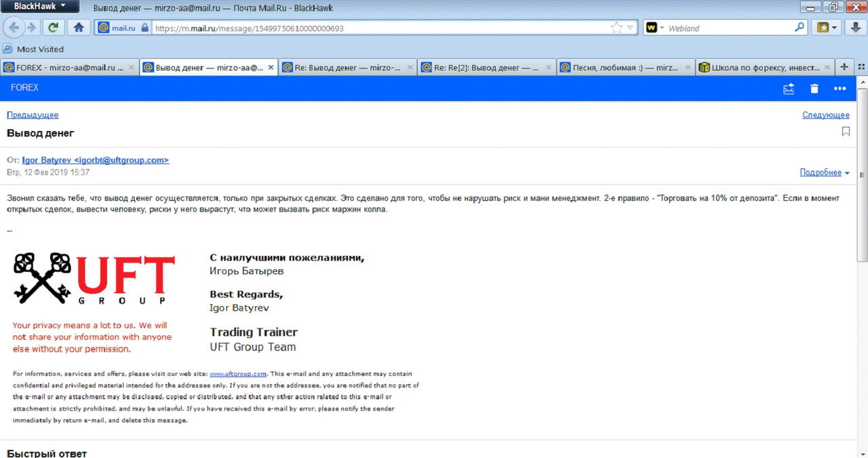The height and width of the screenshot is (458, 868).
Task: Focus the Webland search box
Action: [x=730, y=28]
